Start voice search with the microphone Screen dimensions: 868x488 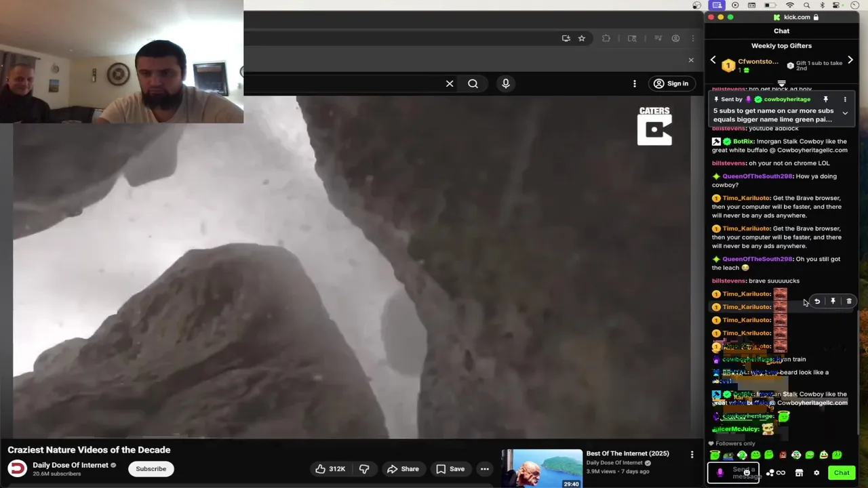[x=505, y=83]
